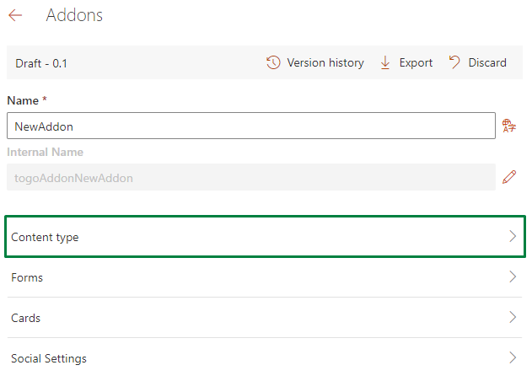Open the Forms section
Image resolution: width=532 pixels, height=392 pixels.
coord(265,277)
